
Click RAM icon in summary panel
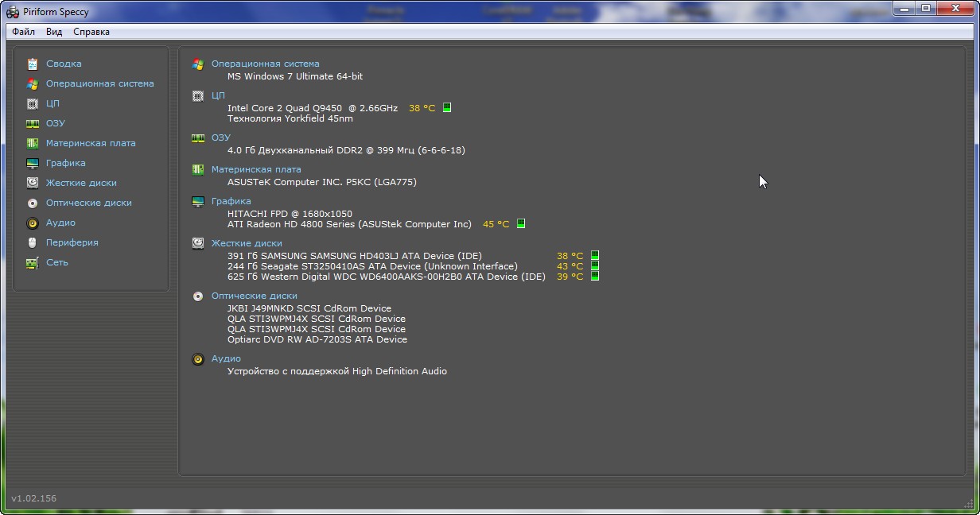point(198,137)
